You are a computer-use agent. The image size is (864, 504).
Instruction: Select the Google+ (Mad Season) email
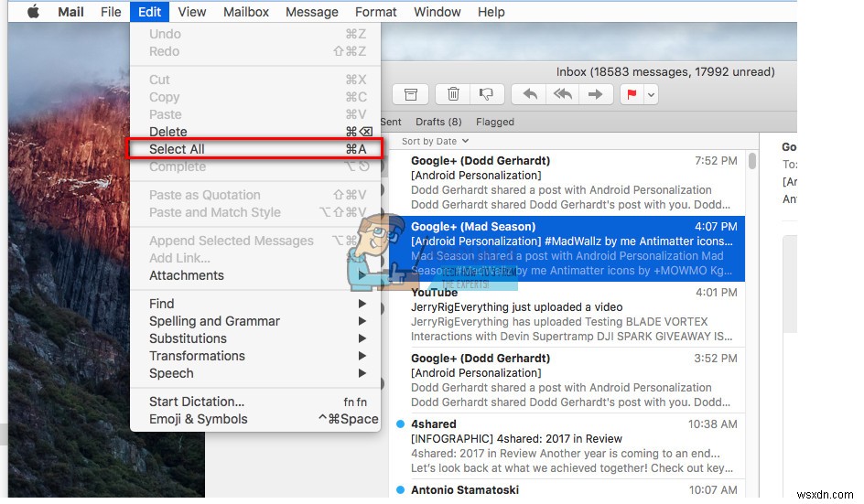tap(567, 249)
